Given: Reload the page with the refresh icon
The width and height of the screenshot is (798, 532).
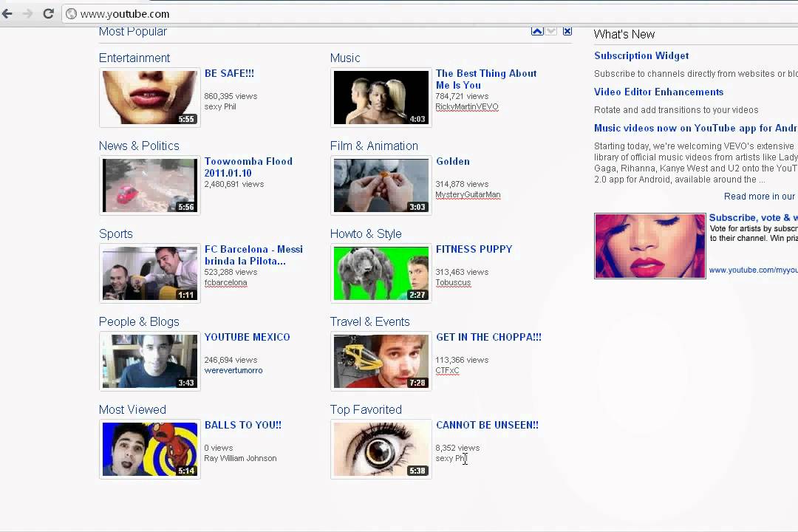Looking at the screenshot, I should (48, 14).
